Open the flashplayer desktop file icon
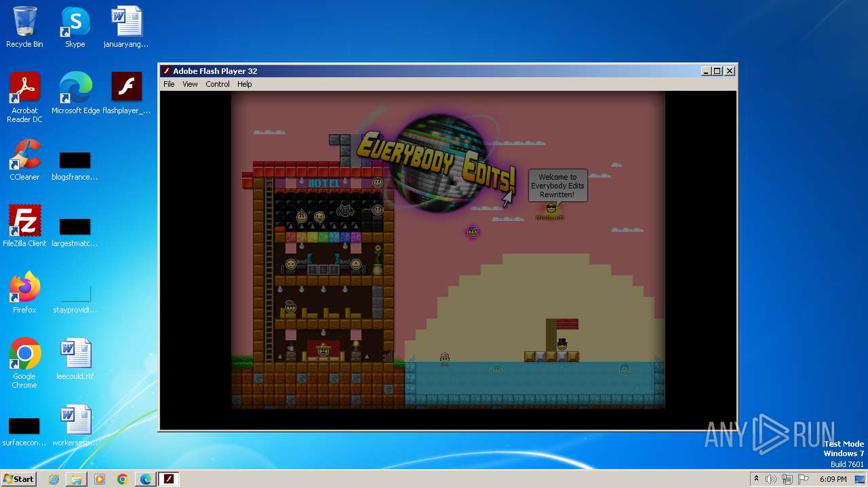Screen dimensions: 868x488 [x=126, y=94]
